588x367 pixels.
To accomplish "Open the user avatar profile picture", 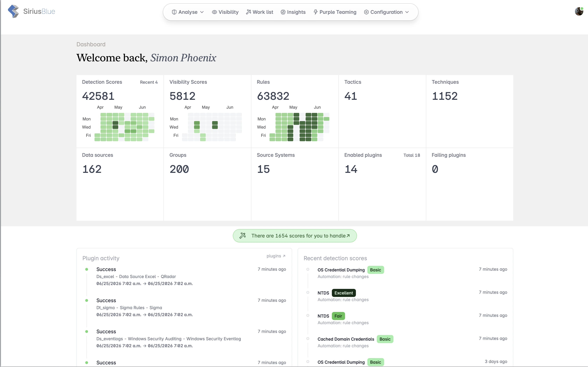I will [x=579, y=11].
